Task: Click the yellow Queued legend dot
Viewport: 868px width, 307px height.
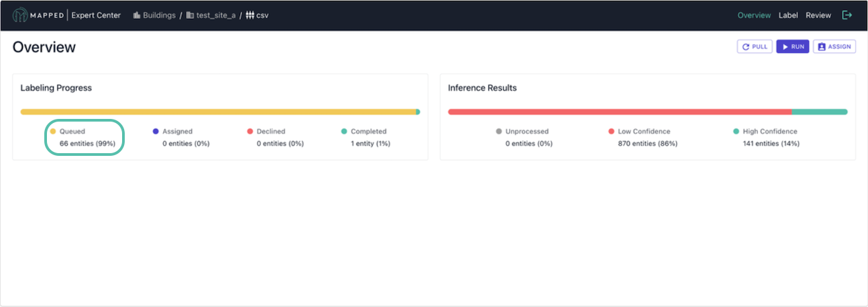Action: pos(53,132)
